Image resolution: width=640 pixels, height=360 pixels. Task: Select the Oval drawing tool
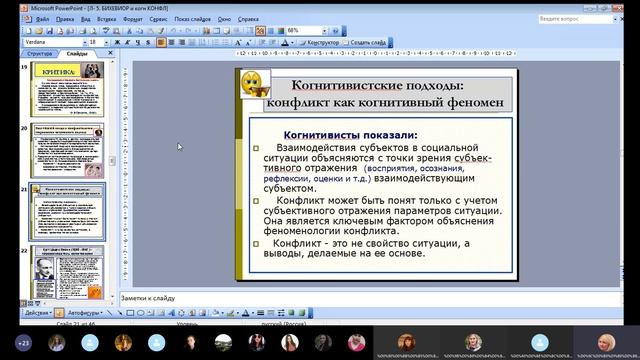coord(140,313)
